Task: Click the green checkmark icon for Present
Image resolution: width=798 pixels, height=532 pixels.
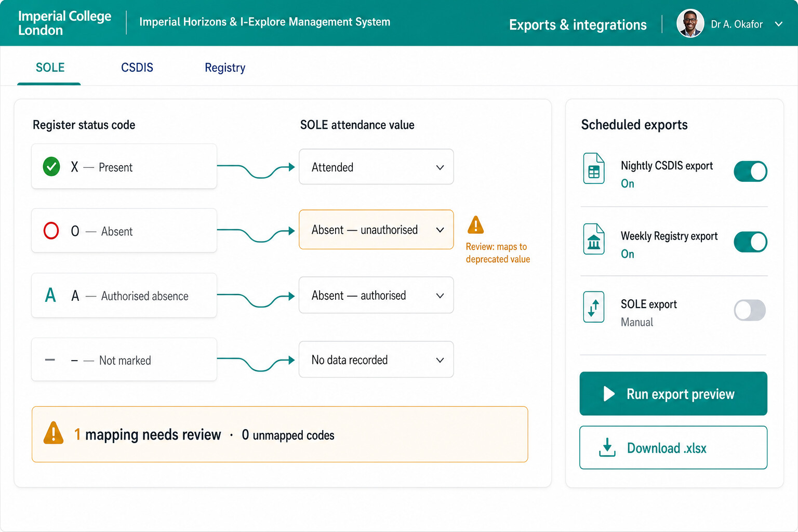Action: [51, 167]
